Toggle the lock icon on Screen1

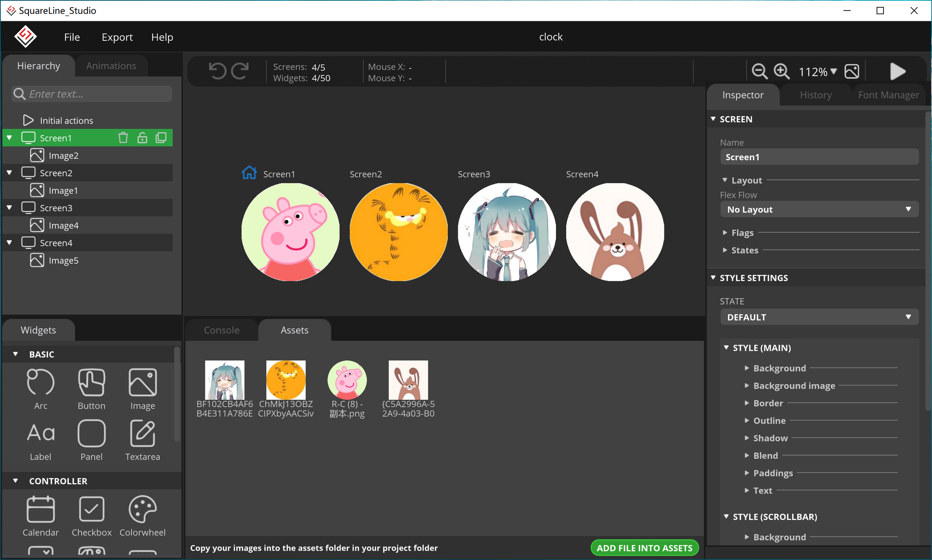[142, 138]
